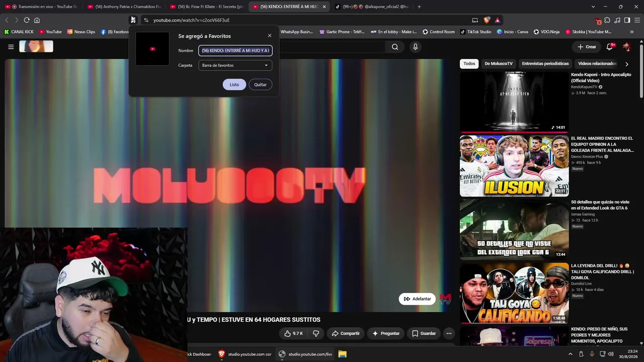Select the Todos filter chip
This screenshot has width=644, height=362.
[x=469, y=64]
